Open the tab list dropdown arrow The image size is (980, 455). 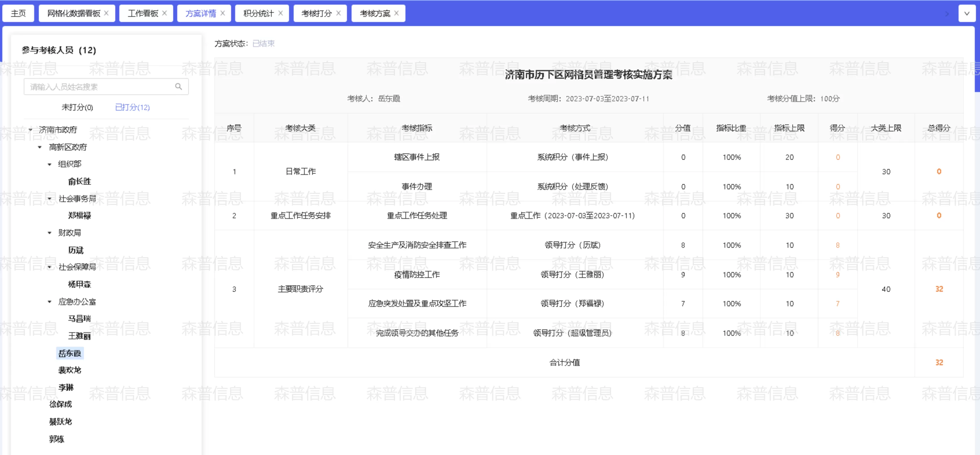pyautogui.click(x=967, y=14)
